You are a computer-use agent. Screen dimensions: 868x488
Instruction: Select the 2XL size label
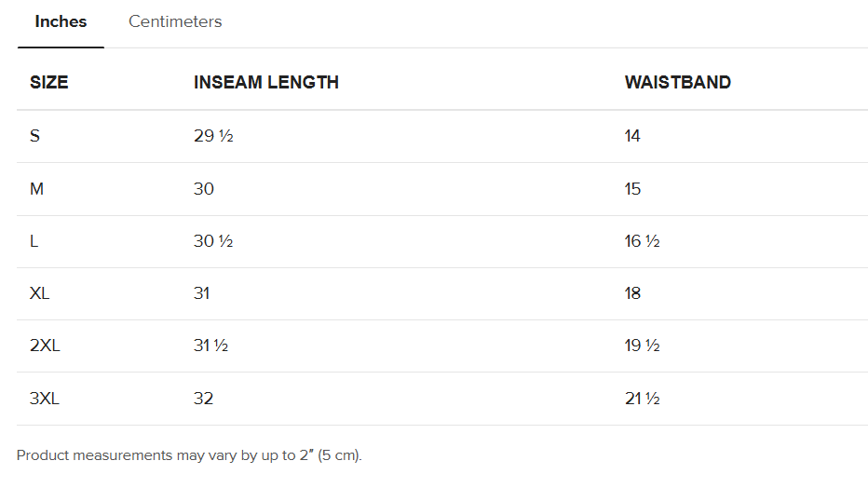click(x=45, y=346)
